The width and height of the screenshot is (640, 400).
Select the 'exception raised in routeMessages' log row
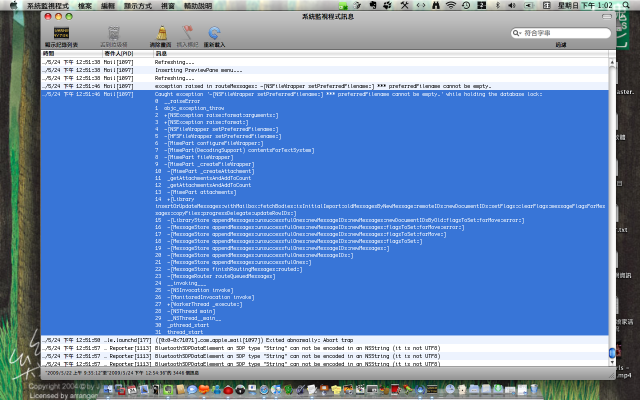pyautogui.click(x=324, y=86)
